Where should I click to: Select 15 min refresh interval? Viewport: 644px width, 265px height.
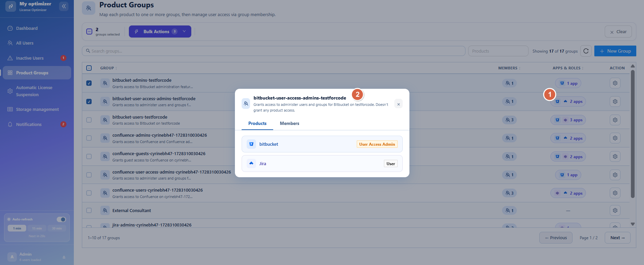click(x=37, y=228)
